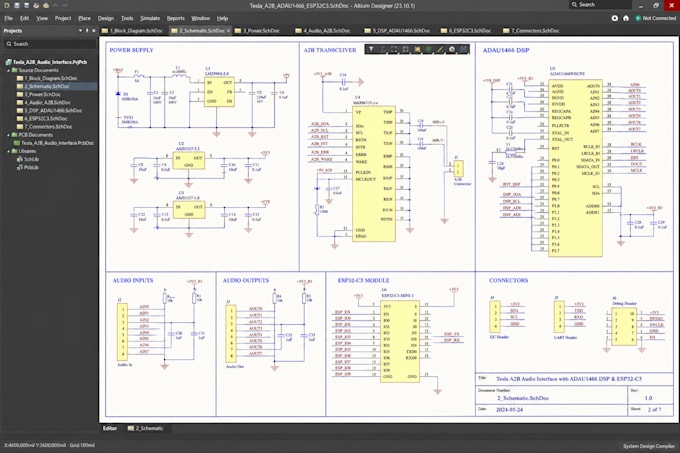Click the round directive icon in active bar
Screen dimensions: 680x453
tap(452, 49)
